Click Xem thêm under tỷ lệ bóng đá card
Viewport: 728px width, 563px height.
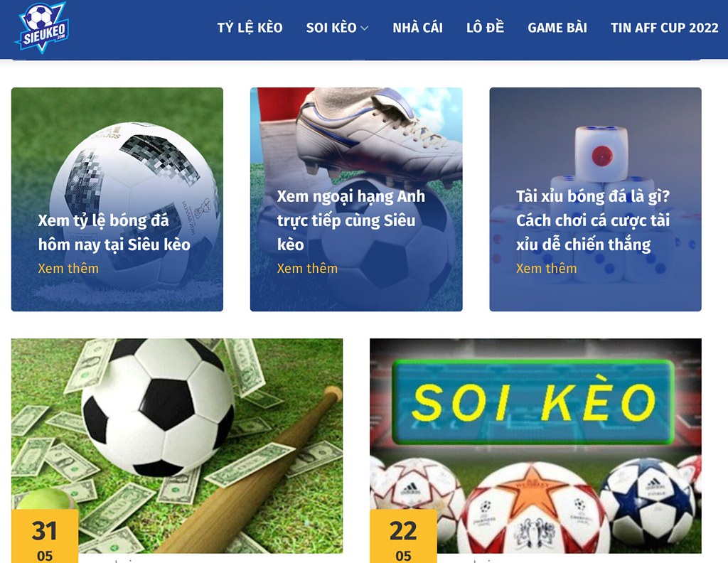click(x=68, y=268)
